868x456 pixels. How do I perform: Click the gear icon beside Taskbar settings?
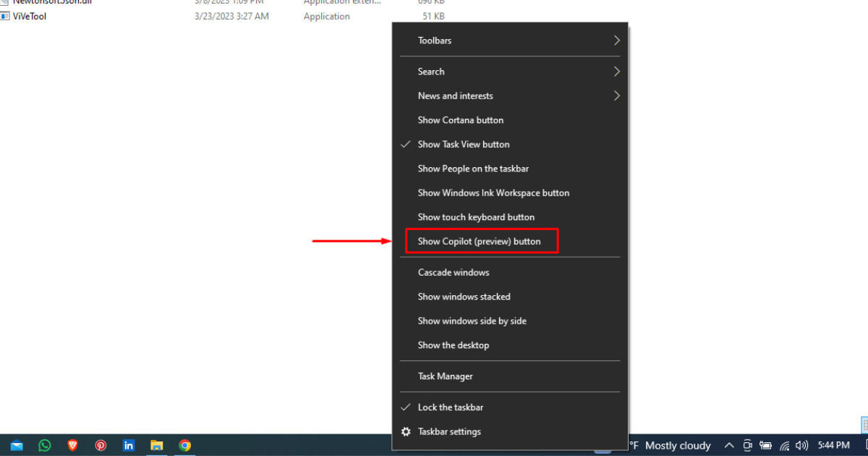406,431
